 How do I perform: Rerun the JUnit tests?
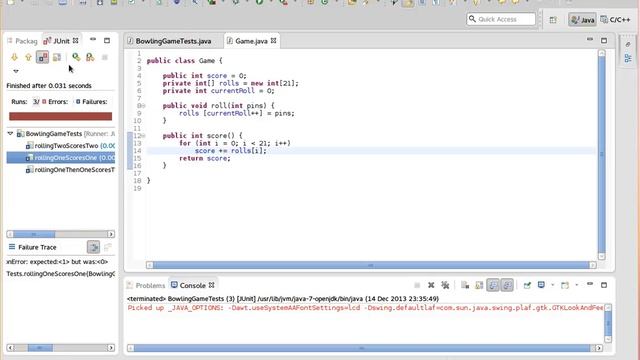point(76,57)
